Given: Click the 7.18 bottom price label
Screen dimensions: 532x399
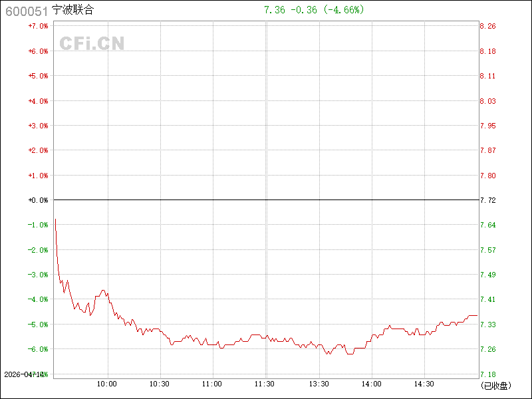Looking at the screenshot, I should (x=487, y=374).
